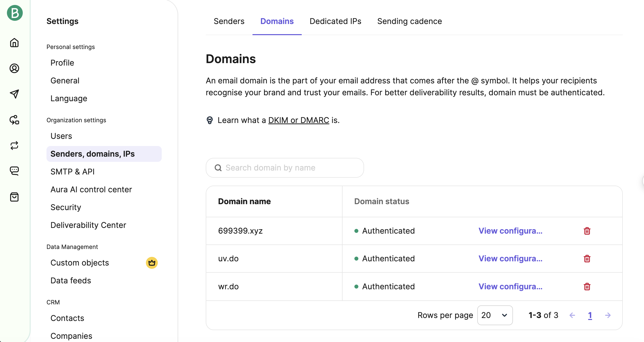Viewport: 644px width, 342px height.
Task: Open the Home icon in left rail
Action: tap(14, 43)
